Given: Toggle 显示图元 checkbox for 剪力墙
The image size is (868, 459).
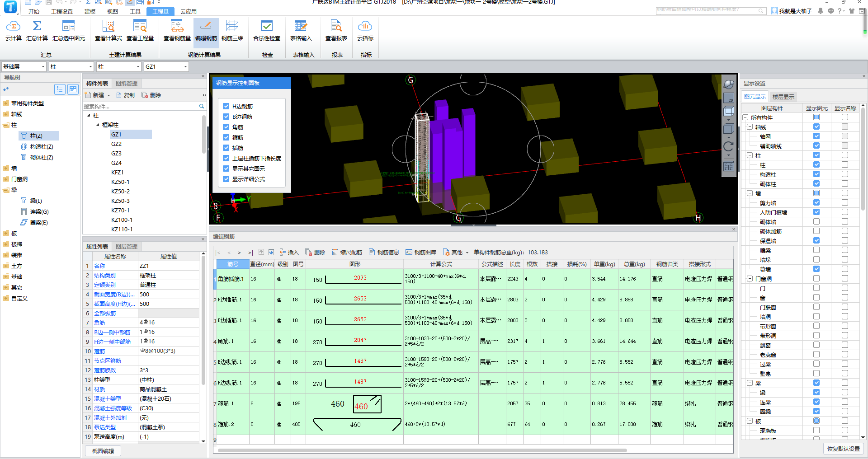Looking at the screenshot, I should [x=816, y=202].
